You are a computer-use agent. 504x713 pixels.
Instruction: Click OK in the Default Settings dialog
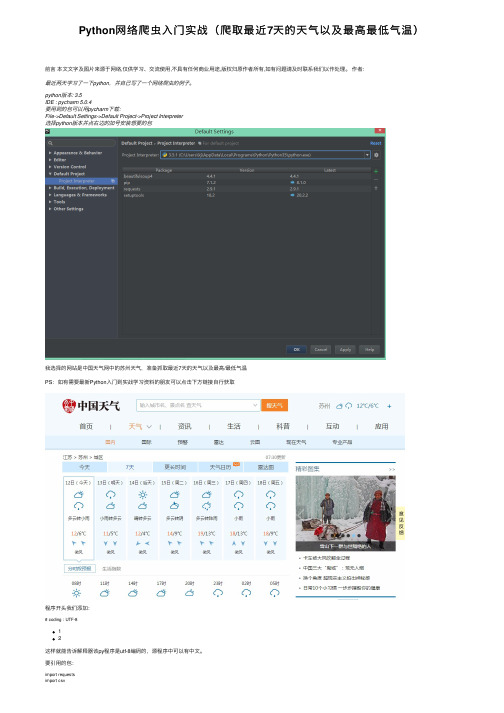[297, 350]
